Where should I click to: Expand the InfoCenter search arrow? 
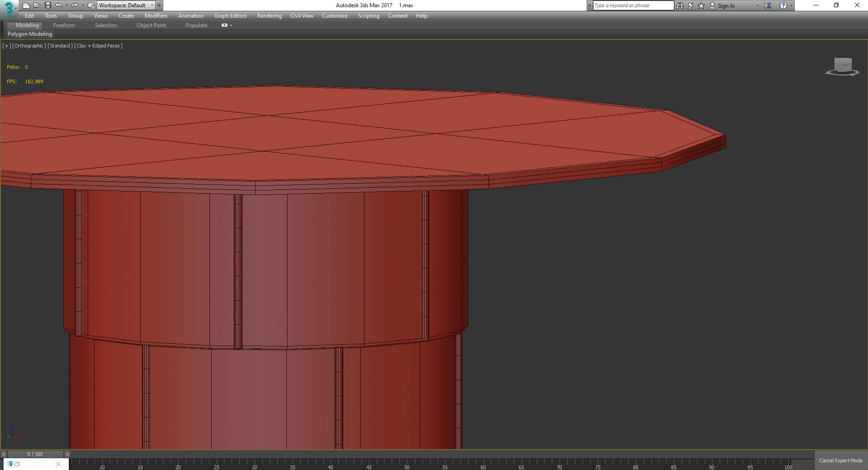(589, 5)
